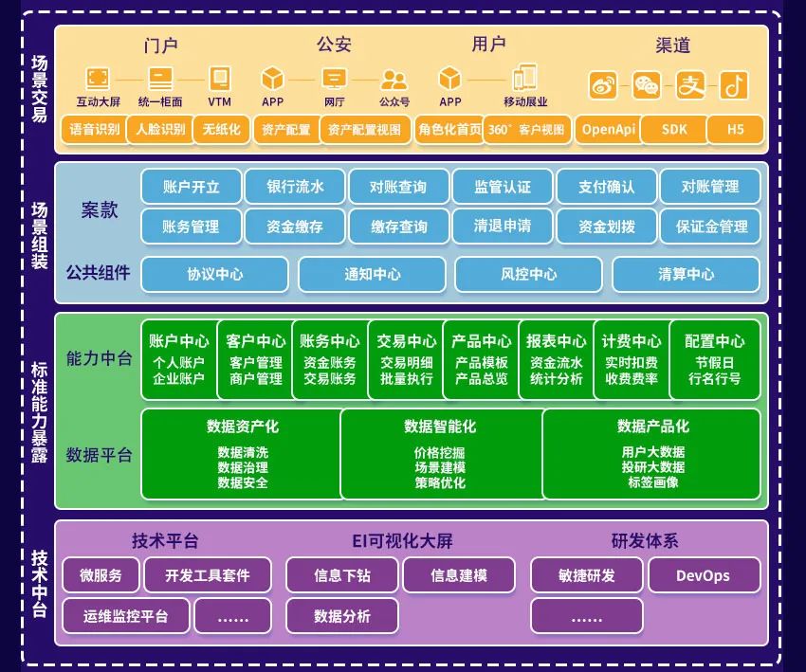Click the 互动大屏 screen icon

coord(98,79)
